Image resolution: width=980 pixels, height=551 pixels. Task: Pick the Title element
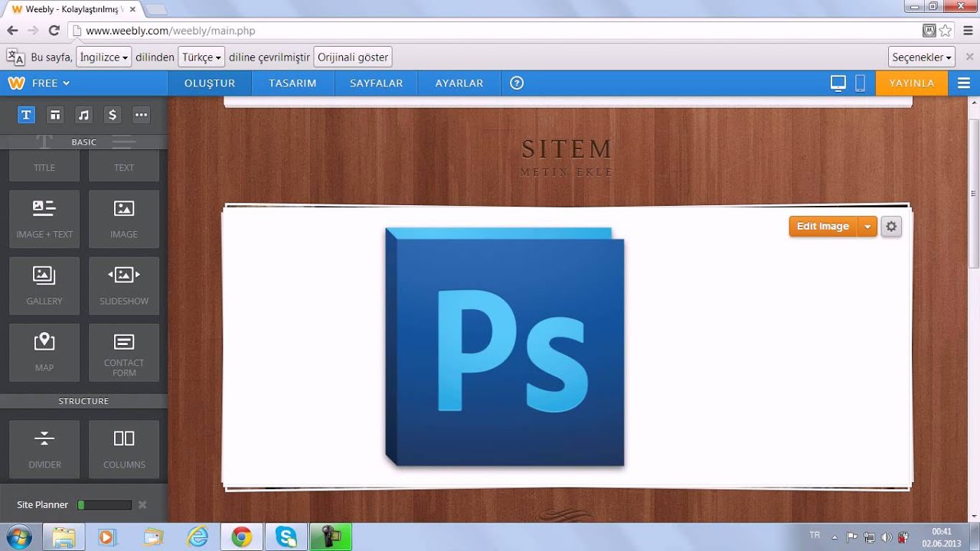pyautogui.click(x=44, y=166)
